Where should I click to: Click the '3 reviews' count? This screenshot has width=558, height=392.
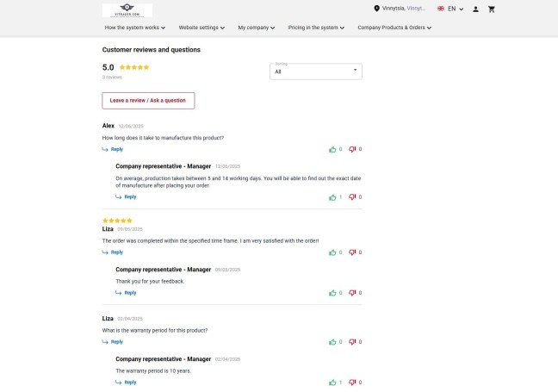[112, 78]
